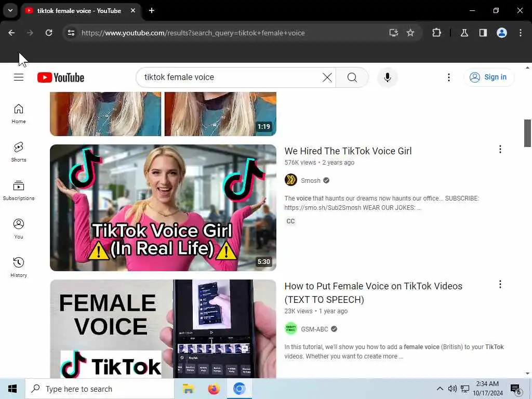Click Chrome icon in taskbar
The height and width of the screenshot is (399, 532).
(239, 389)
